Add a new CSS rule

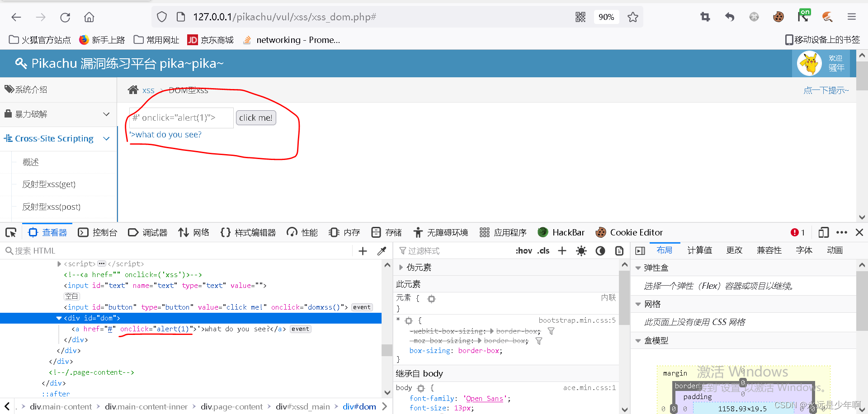click(x=562, y=251)
